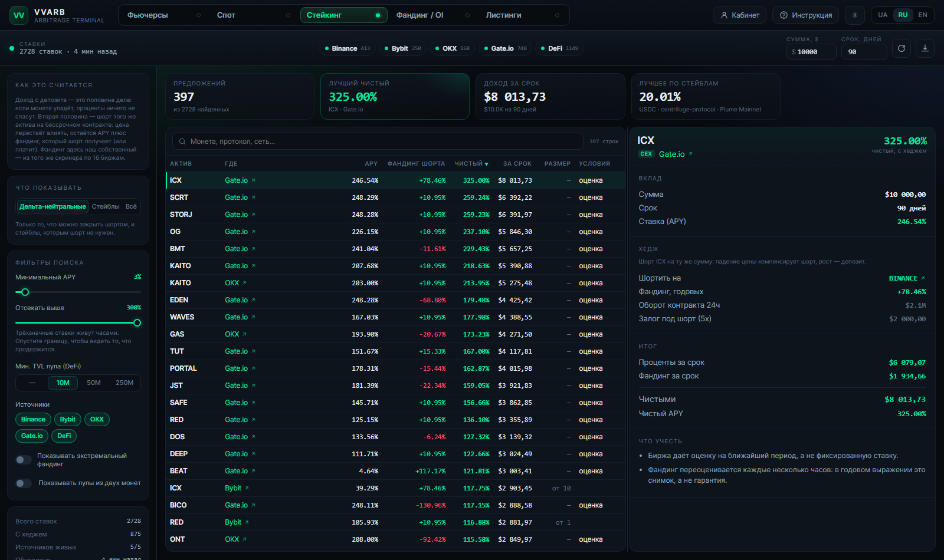
Task: Open RED Bybit external link arrow
Action: [x=247, y=522]
